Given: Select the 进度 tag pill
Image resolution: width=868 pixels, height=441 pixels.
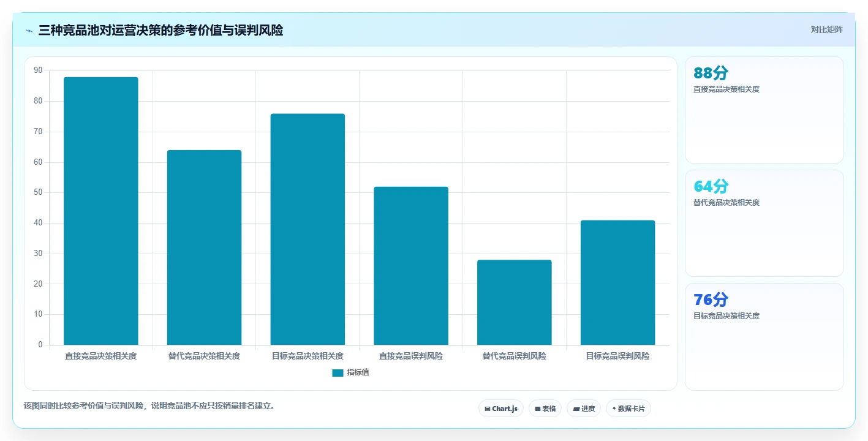Looking at the screenshot, I should pos(584,409).
